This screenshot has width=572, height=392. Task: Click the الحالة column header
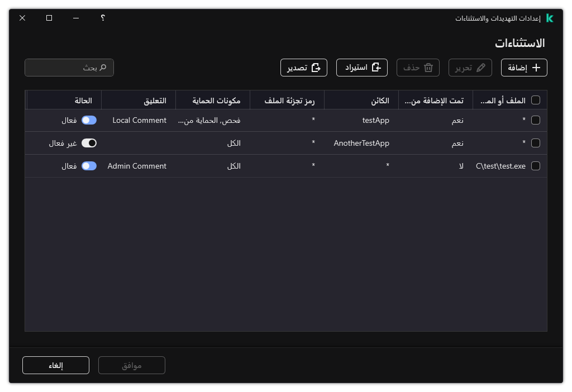(84, 100)
